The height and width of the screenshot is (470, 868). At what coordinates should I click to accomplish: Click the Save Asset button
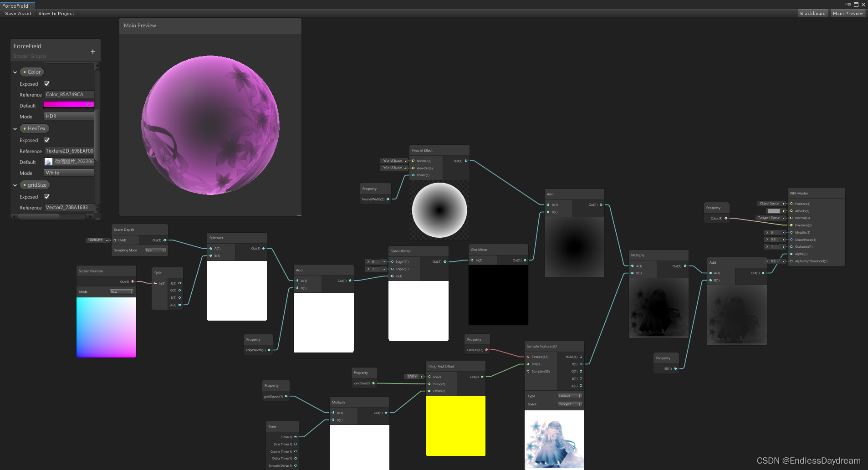pos(18,13)
